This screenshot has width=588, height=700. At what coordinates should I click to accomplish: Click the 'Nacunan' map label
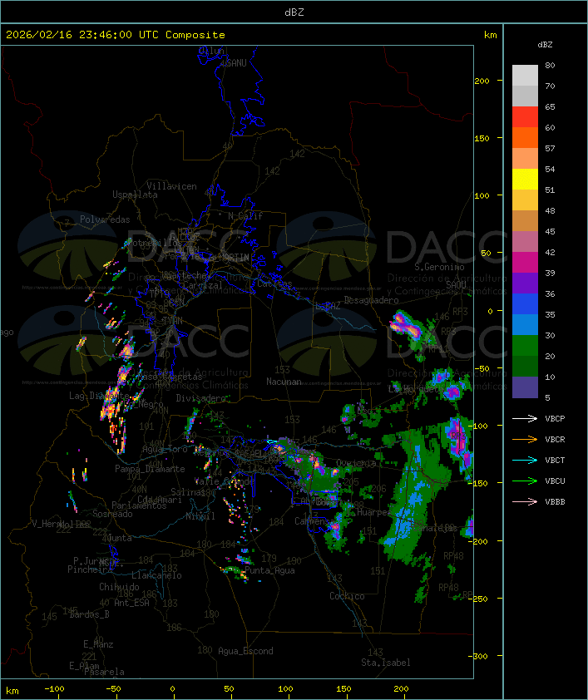click(284, 382)
